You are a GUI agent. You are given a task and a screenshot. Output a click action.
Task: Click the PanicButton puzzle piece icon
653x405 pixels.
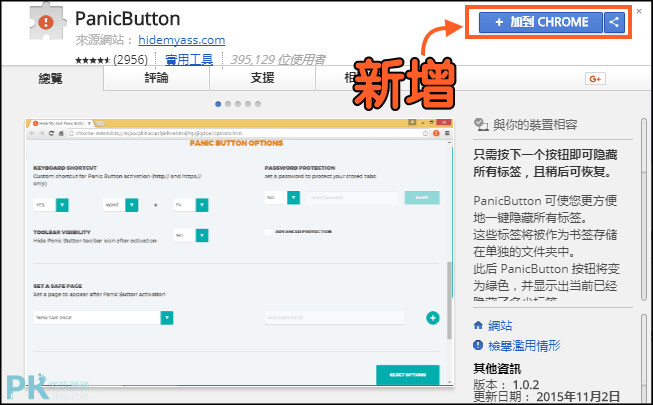[47, 22]
